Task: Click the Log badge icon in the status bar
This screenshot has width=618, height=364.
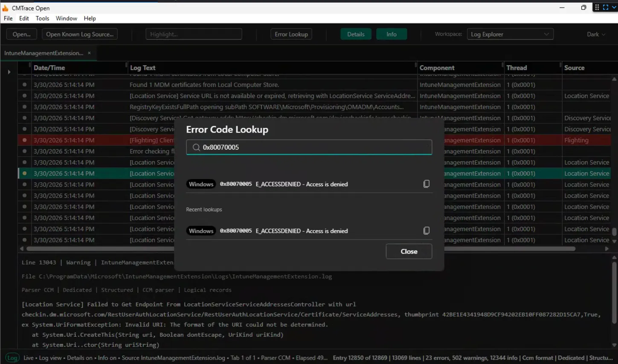Action: click(x=12, y=358)
